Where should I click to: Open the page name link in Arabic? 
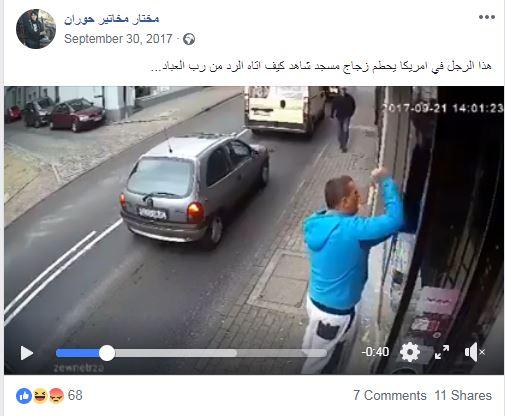click(x=112, y=19)
